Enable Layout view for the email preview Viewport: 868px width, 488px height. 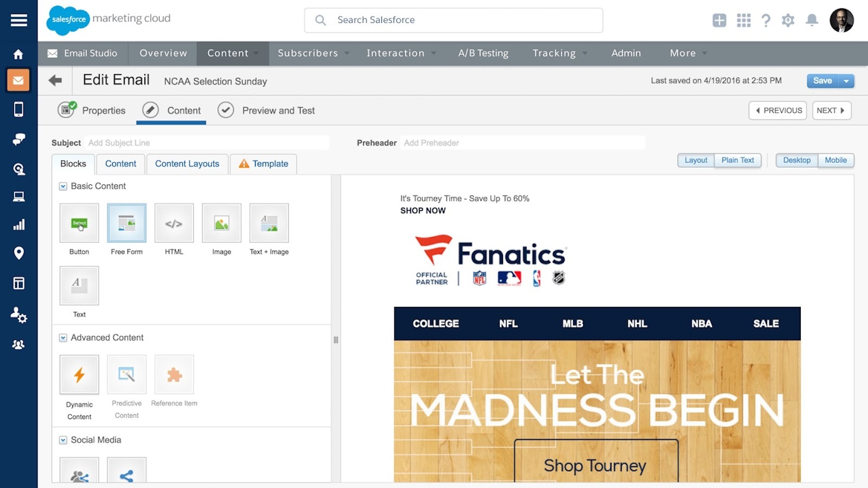coord(695,160)
